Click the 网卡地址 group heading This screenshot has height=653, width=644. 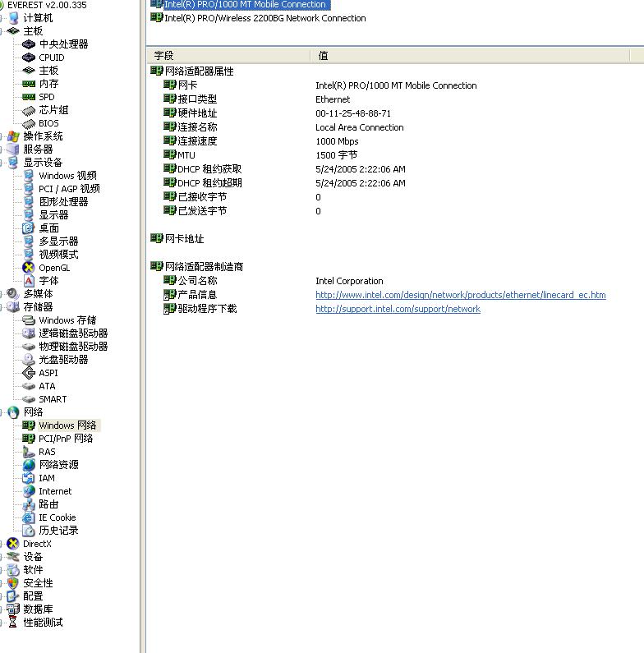pyautogui.click(x=184, y=239)
